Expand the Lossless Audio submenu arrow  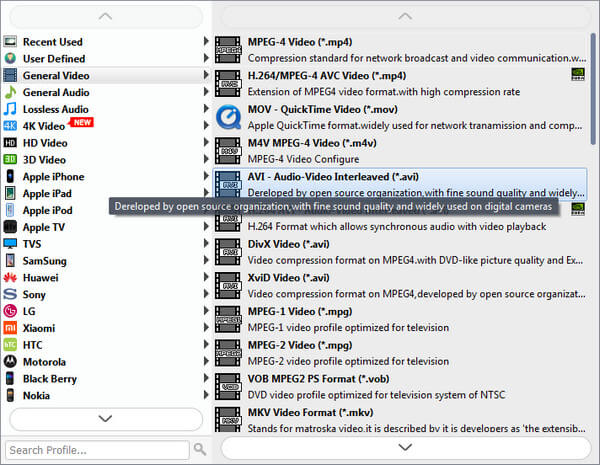click(x=206, y=108)
